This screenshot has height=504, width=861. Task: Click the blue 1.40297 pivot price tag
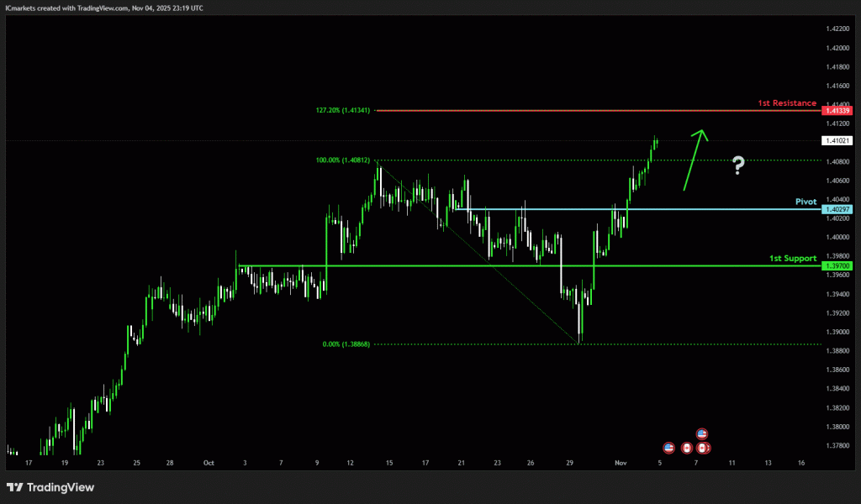pyautogui.click(x=837, y=209)
